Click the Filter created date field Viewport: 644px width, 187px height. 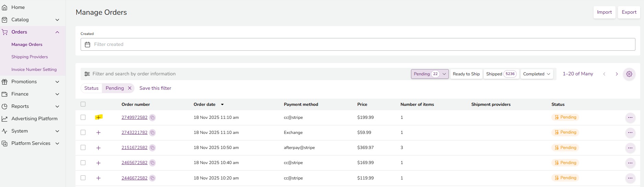358,45
